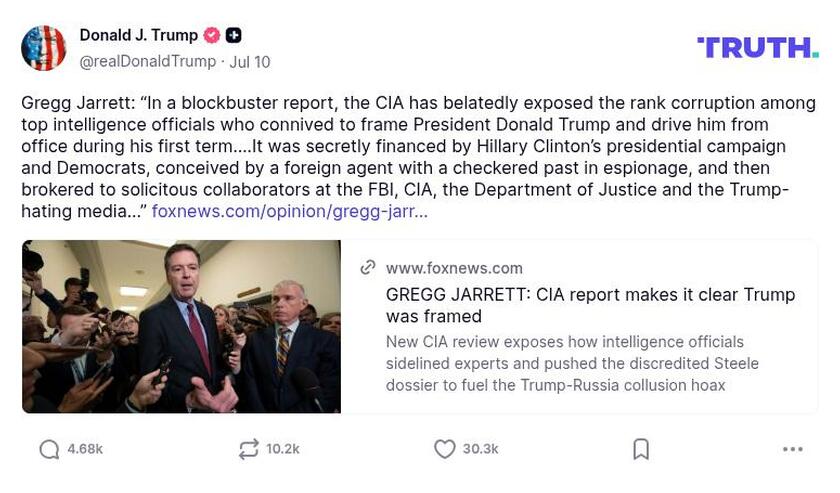The image size is (840, 493).
Task: Click the red verified checkmark badge
Action: tap(212, 35)
